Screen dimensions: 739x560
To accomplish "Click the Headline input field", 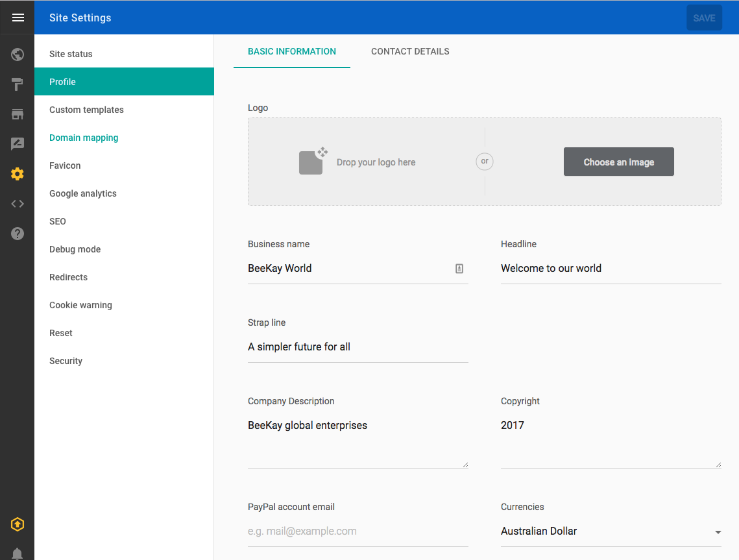I will pos(611,269).
